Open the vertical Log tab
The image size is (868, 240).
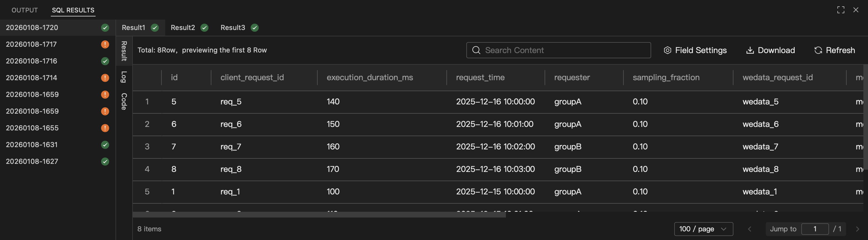pyautogui.click(x=124, y=77)
